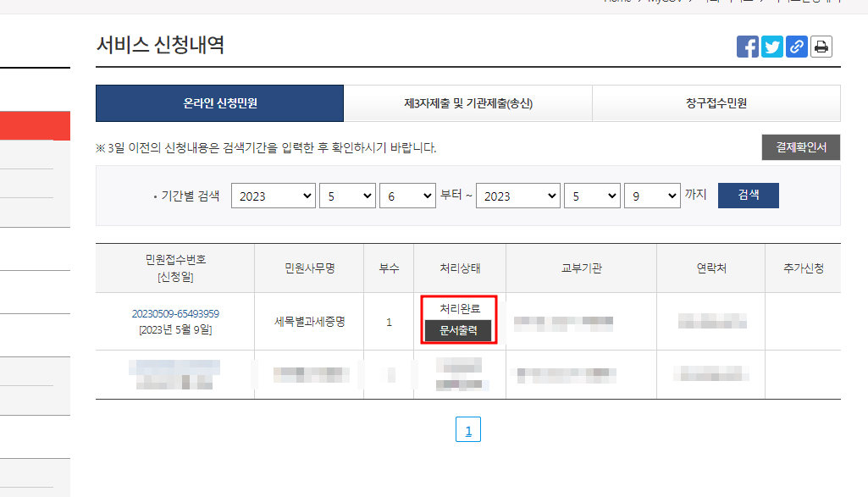Viewport: 868px width, 497px height.
Task: Open the 결제확인서 payment confirmation button
Action: tap(800, 146)
